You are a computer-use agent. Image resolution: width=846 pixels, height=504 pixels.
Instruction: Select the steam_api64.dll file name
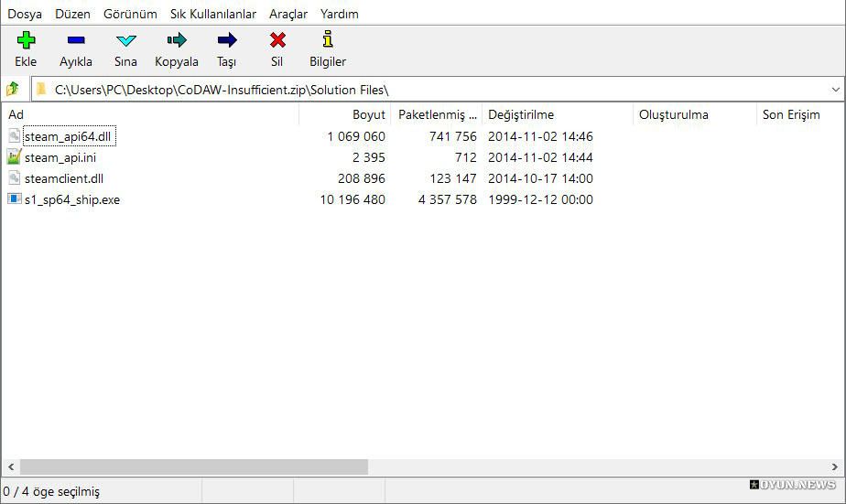click(x=68, y=136)
